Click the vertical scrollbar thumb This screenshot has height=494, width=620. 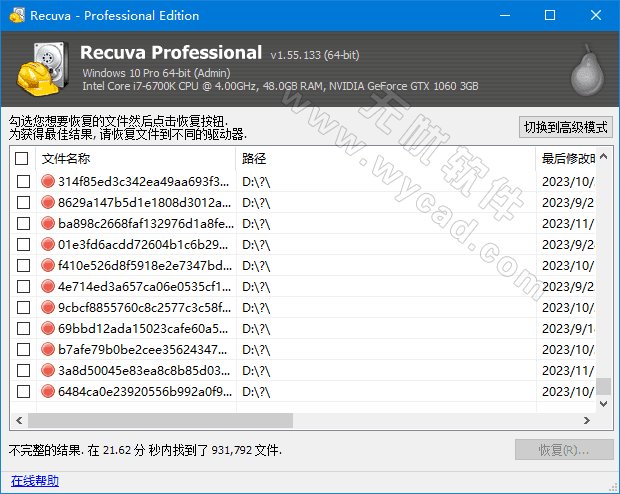tap(603, 386)
